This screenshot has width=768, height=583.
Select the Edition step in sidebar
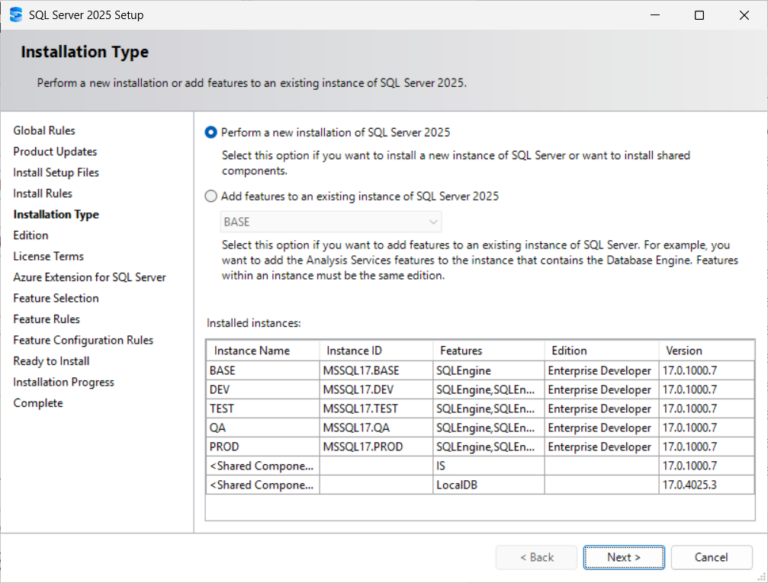[x=31, y=236]
